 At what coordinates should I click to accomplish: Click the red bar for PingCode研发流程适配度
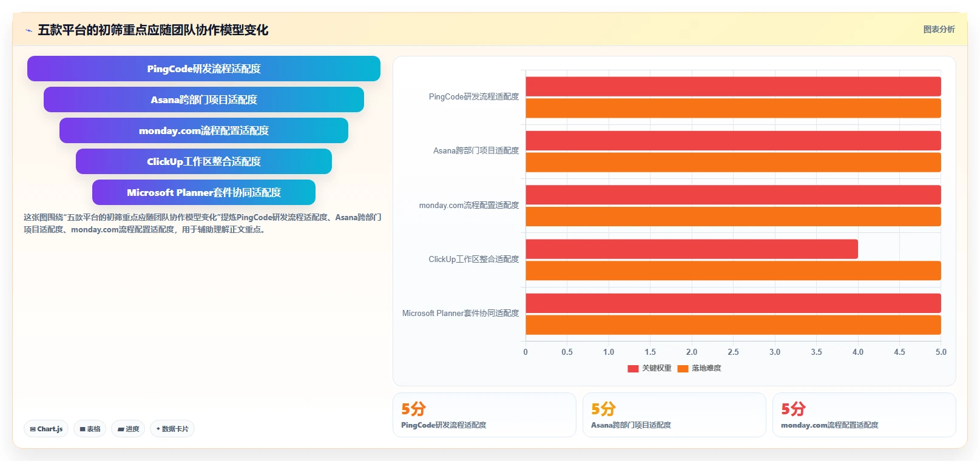click(733, 86)
